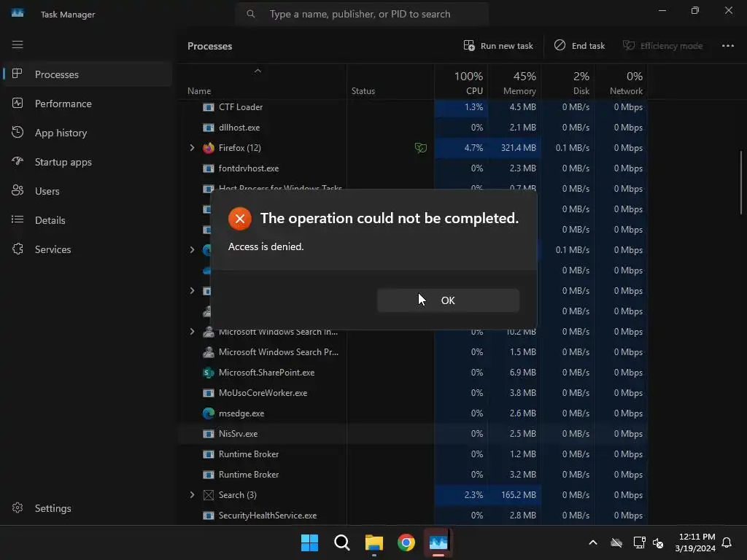The width and height of the screenshot is (747, 560).
Task: Sort by Disk column header
Action: (568, 82)
